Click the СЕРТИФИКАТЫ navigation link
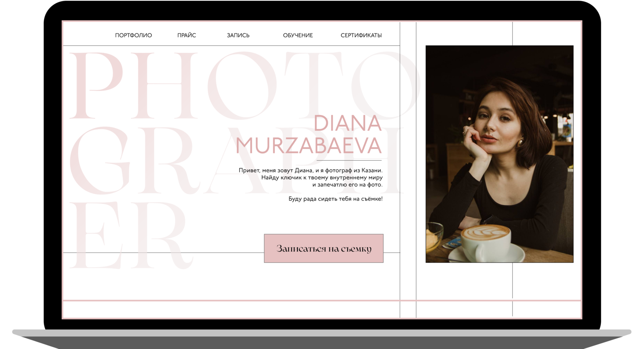 [361, 35]
